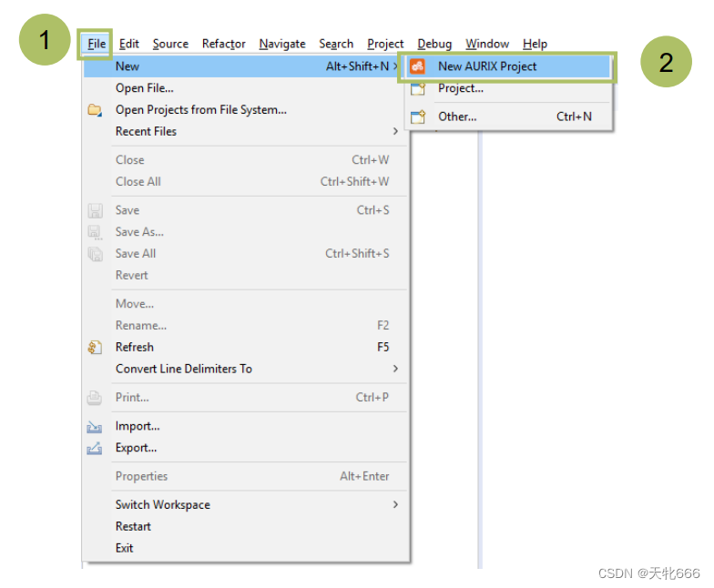Click the Refresh icon
The image size is (714, 588).
(x=95, y=348)
